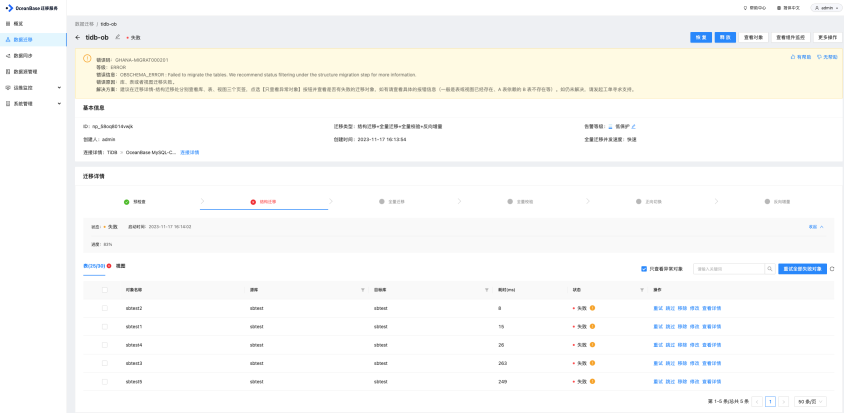Viewport: 844px width, 413px height.
Task: Collapse the structure migration status panel
Action: click(x=816, y=227)
